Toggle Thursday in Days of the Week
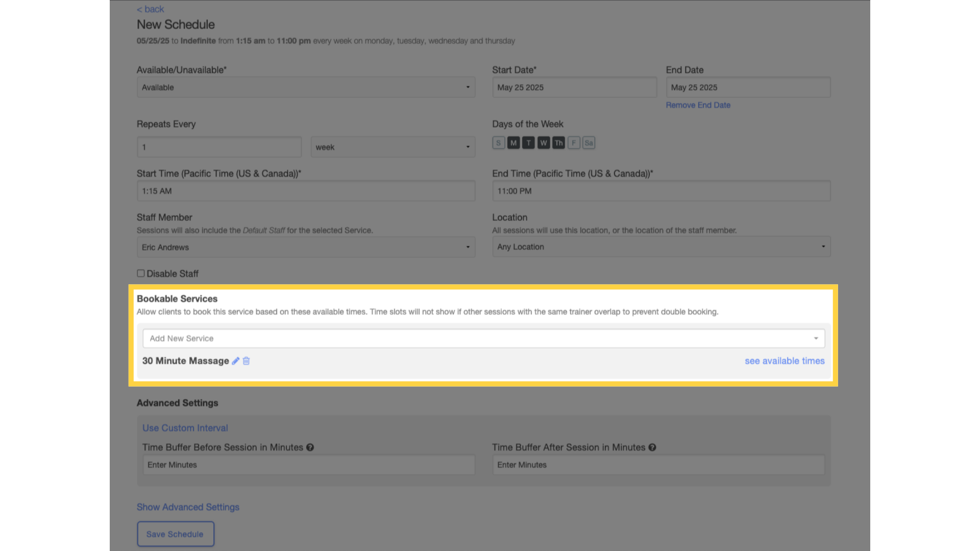This screenshot has width=980, height=551. pos(559,143)
